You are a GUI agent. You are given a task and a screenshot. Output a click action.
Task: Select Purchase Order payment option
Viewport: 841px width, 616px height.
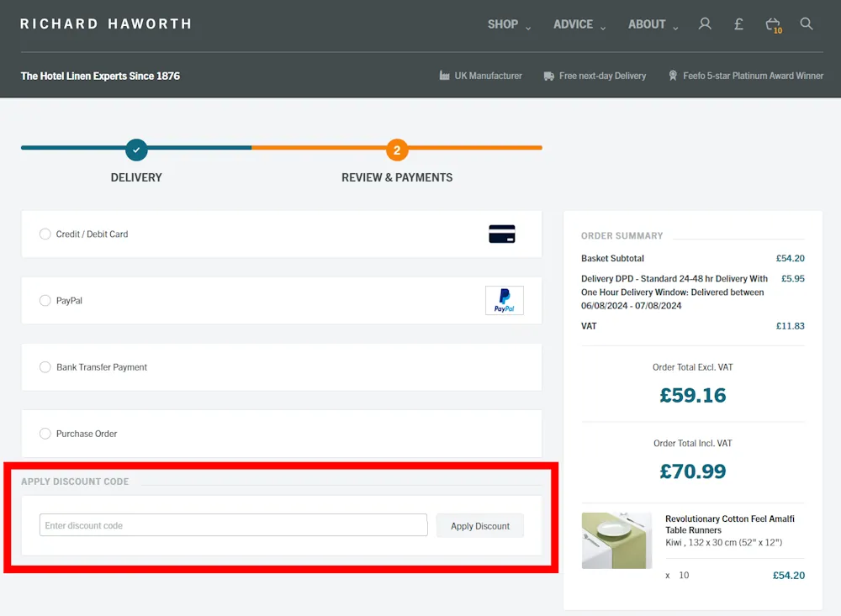pos(45,434)
